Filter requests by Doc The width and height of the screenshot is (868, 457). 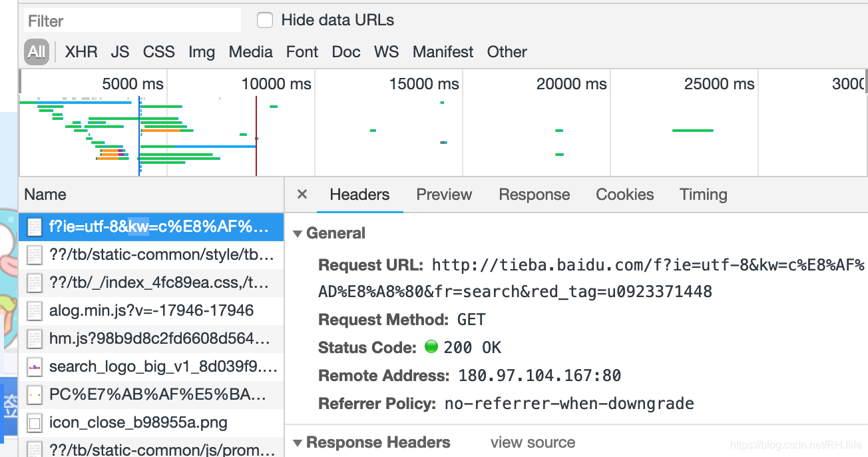pos(346,52)
